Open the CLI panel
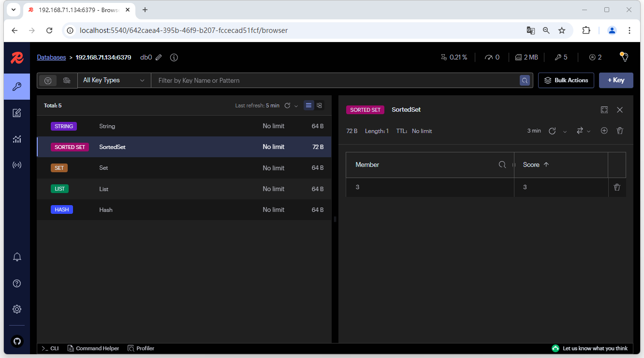The height and width of the screenshot is (358, 644). tap(50, 348)
